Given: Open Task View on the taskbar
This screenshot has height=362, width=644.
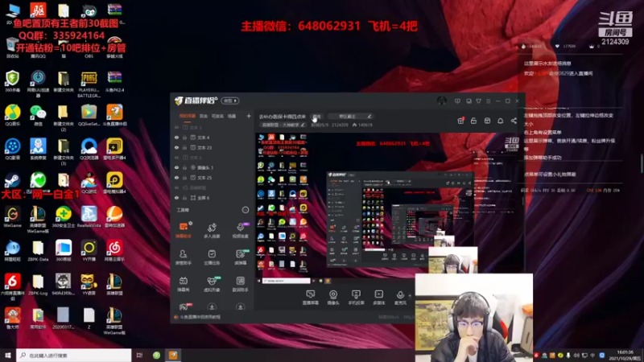Looking at the screenshot, I should click(x=139, y=355).
